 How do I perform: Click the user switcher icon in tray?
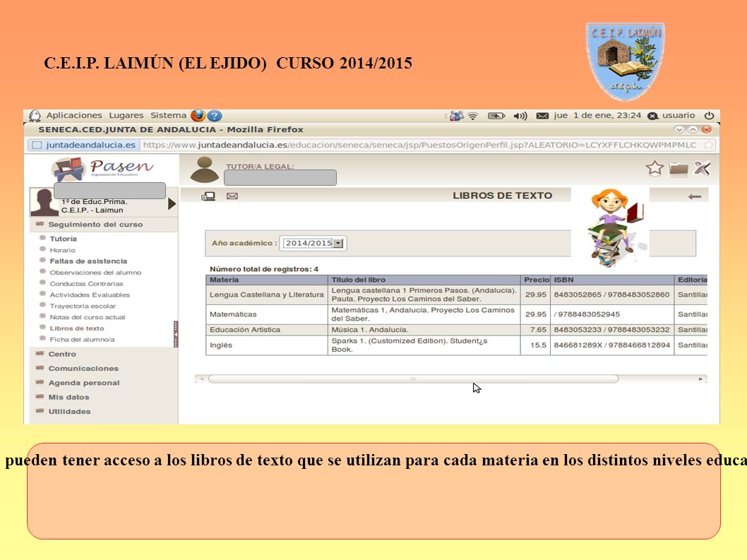pyautogui.click(x=456, y=116)
